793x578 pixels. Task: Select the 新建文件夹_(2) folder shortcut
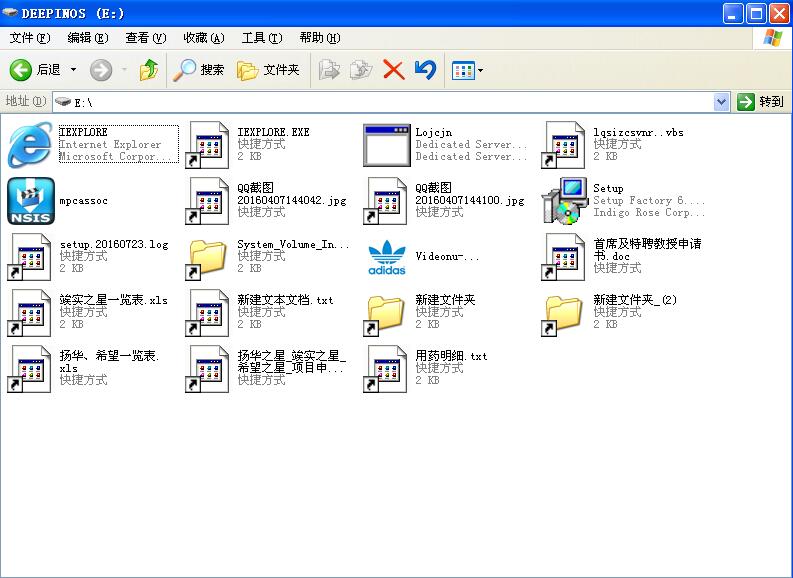pyautogui.click(x=565, y=313)
